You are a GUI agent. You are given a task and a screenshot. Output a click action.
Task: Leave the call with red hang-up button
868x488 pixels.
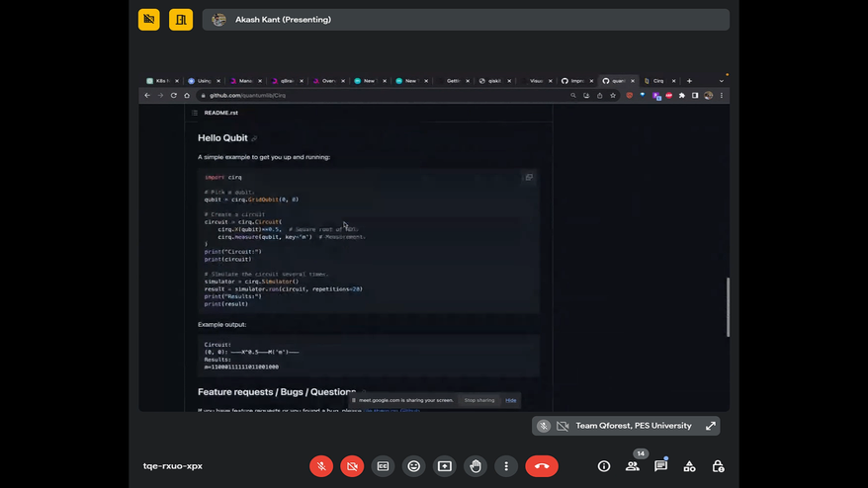[542, 466]
